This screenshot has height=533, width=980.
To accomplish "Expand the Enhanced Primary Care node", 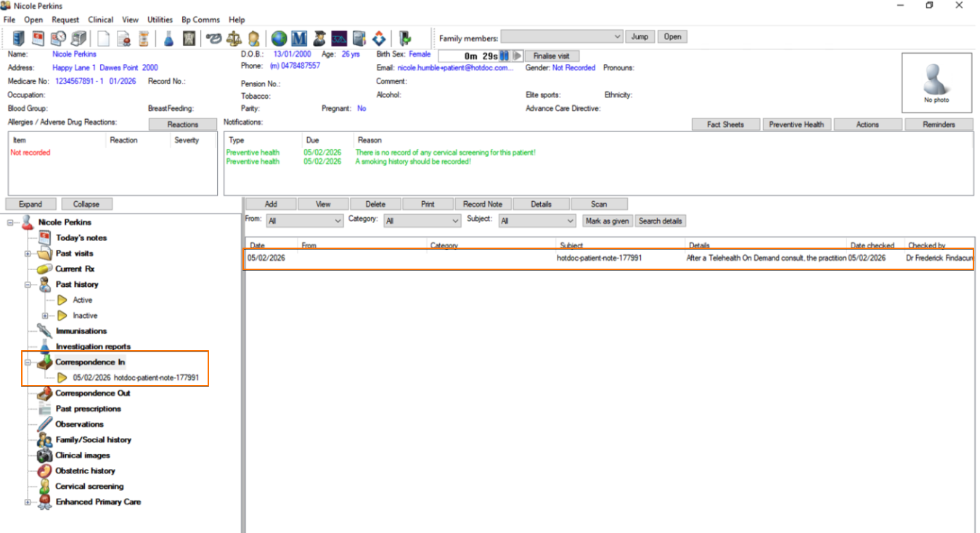I will (x=28, y=502).
